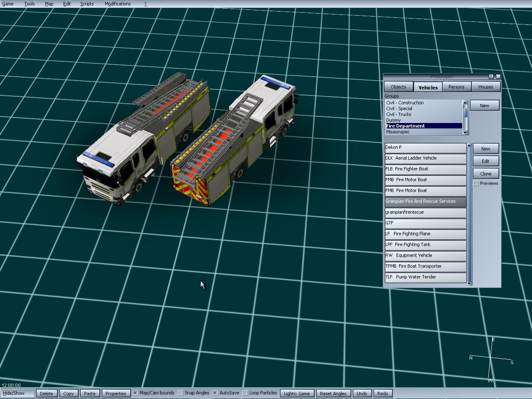Open the Map menu

pos(49,4)
